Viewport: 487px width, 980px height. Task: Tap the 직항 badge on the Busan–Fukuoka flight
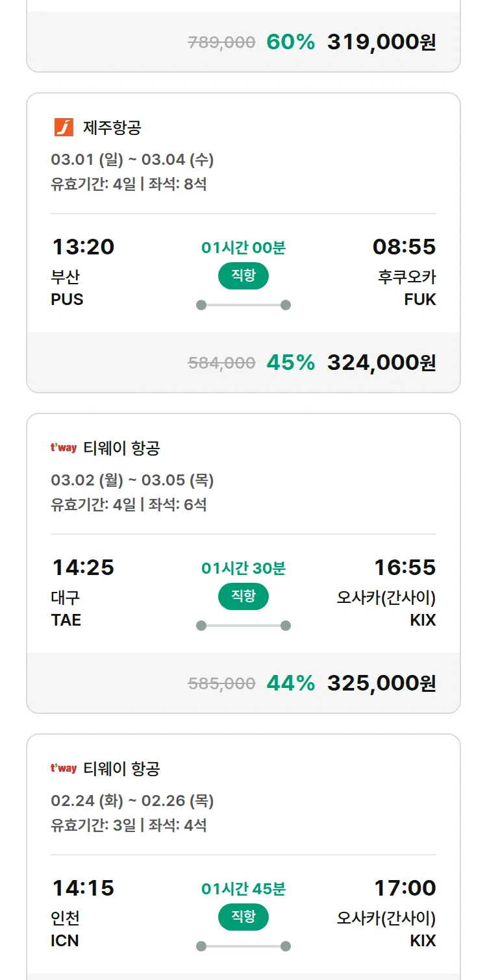coord(243,276)
